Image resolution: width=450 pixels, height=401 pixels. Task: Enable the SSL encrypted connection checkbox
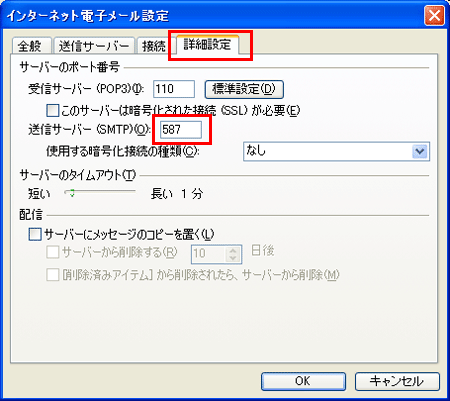(52, 110)
